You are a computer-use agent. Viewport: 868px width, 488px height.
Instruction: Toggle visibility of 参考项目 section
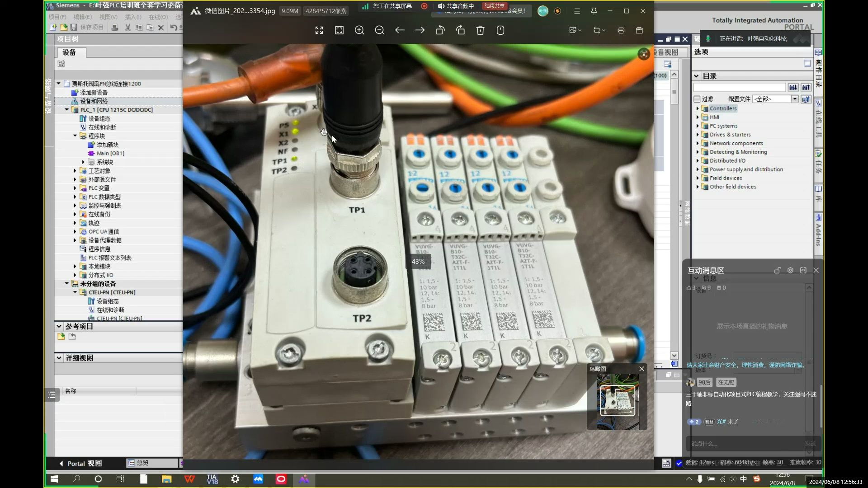pos(59,326)
